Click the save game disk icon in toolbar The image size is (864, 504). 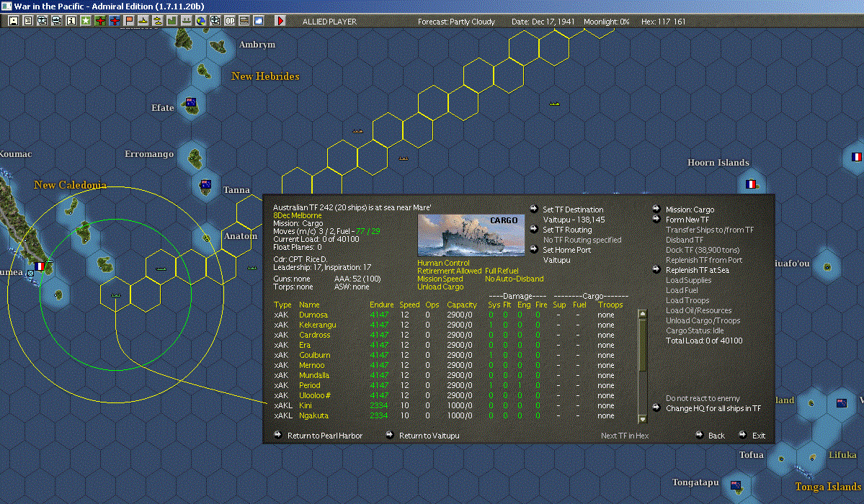14,21
